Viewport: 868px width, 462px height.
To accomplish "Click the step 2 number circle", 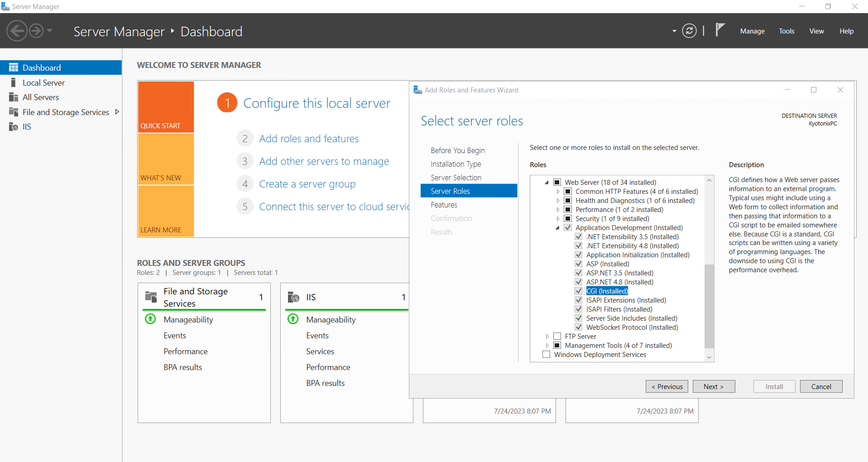I will tap(245, 139).
